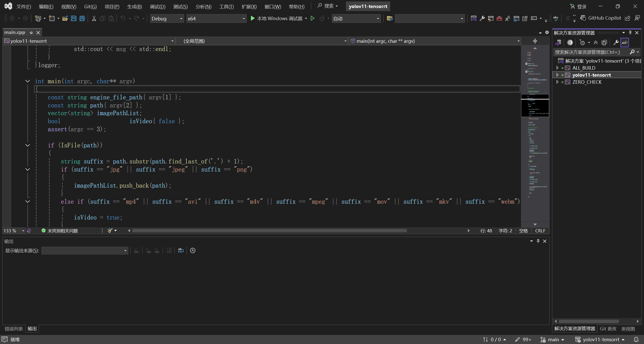The height and width of the screenshot is (344, 644).
Task: Open the output source combo box
Action: tap(85, 251)
